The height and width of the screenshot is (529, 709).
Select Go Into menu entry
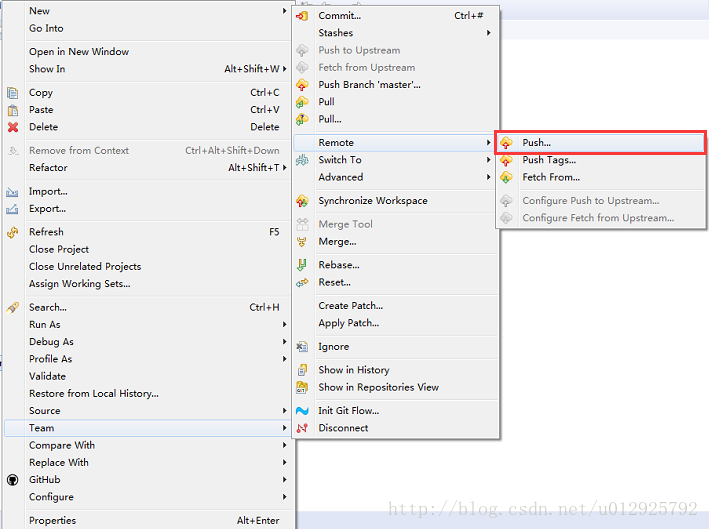(x=147, y=28)
